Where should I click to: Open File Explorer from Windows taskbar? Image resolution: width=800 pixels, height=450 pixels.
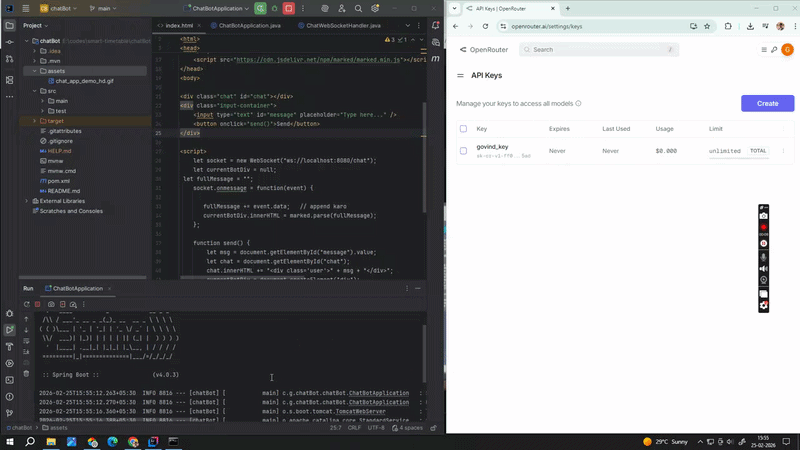click(x=51, y=442)
